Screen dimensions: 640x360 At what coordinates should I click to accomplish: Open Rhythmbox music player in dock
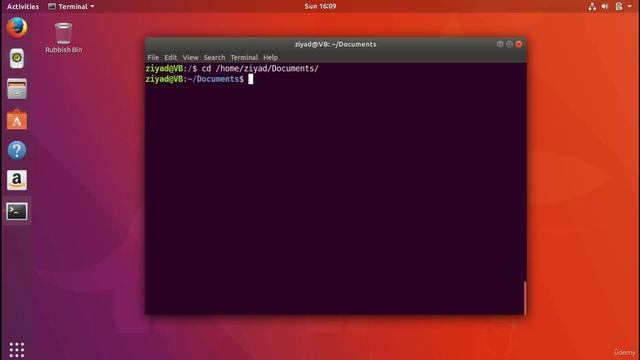point(17,58)
